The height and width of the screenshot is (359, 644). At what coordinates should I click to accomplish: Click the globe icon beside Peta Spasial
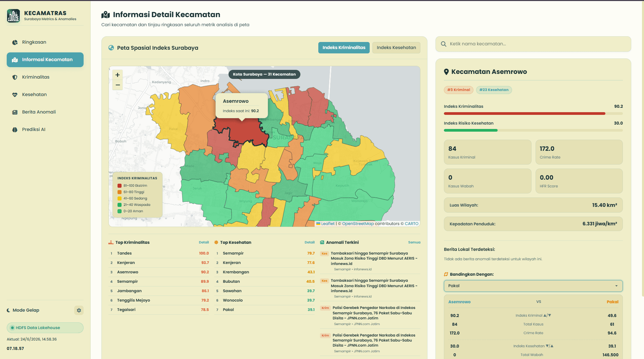[111, 48]
